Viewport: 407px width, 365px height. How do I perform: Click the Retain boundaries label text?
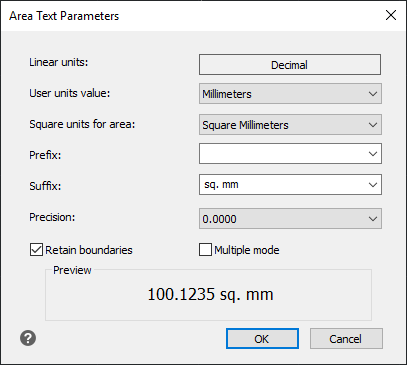pos(89,250)
